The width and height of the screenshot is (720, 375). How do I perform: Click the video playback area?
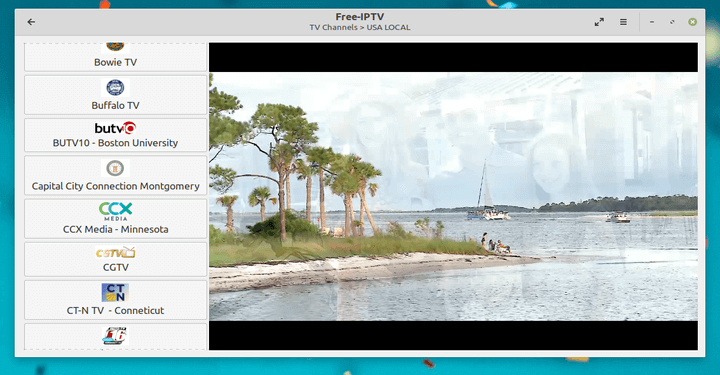click(453, 196)
